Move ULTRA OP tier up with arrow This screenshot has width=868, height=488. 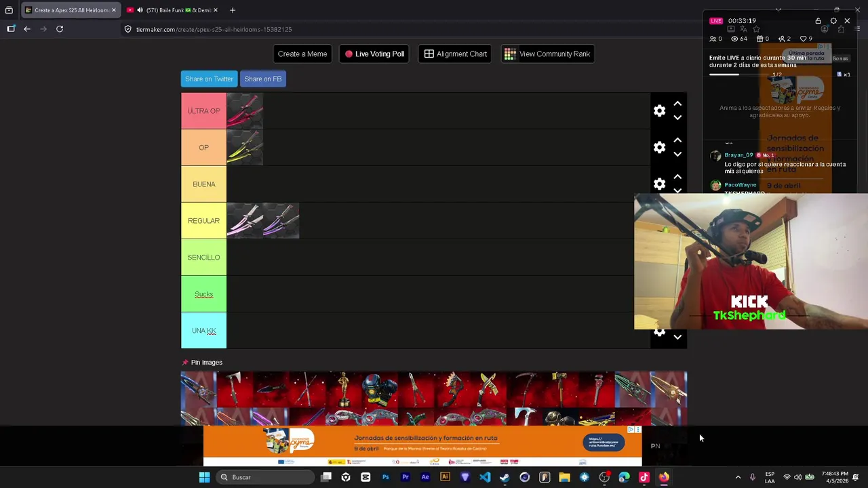click(677, 104)
